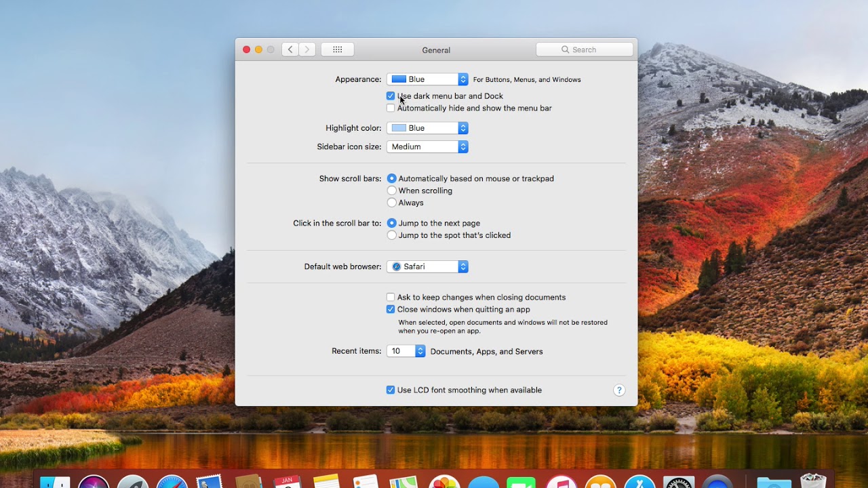
Task: Open the Trash in the Dock
Action: click(813, 481)
